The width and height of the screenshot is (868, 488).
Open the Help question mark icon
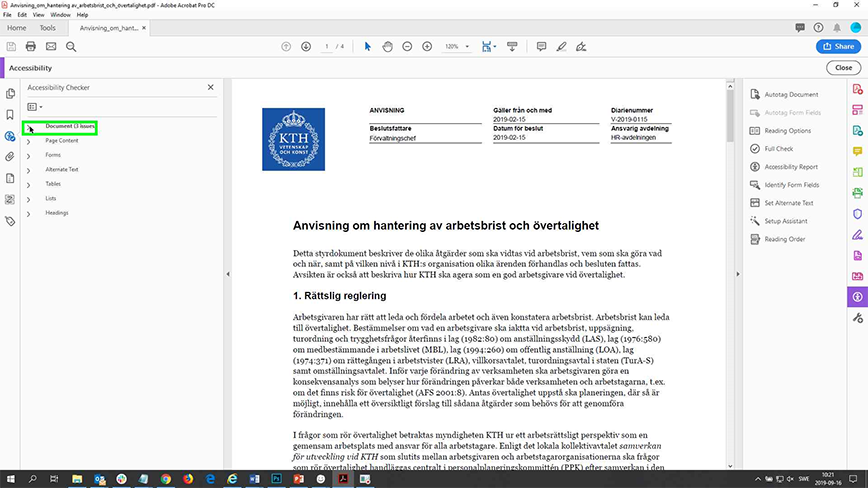818,28
